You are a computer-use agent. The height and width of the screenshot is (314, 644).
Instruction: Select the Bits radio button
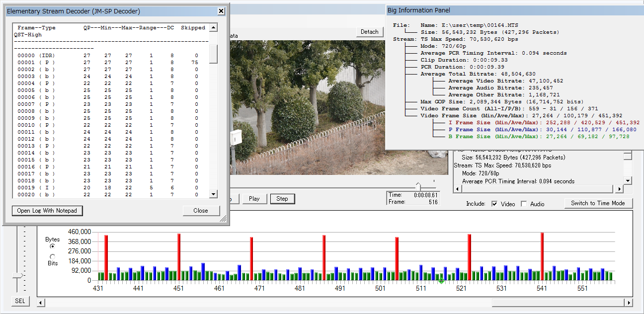coord(53,256)
